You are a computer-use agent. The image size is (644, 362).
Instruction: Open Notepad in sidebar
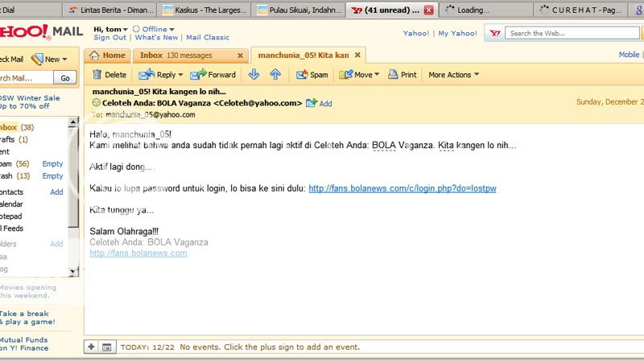(x=11, y=216)
